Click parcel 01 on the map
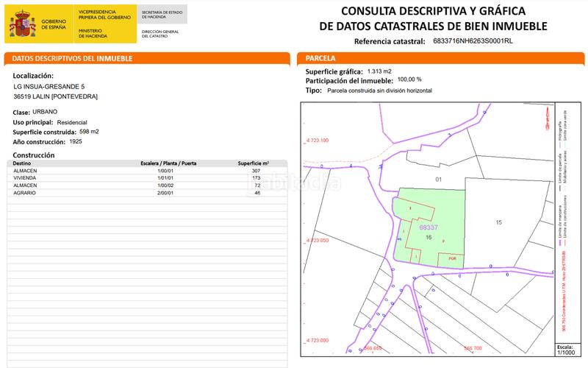The width and height of the screenshot is (588, 368). click(437, 179)
